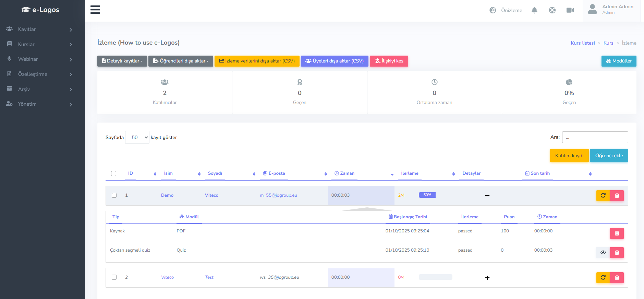Screen dimensions: 644x299
Task: Tick the checkbox for row ID 2
Action: (114, 277)
